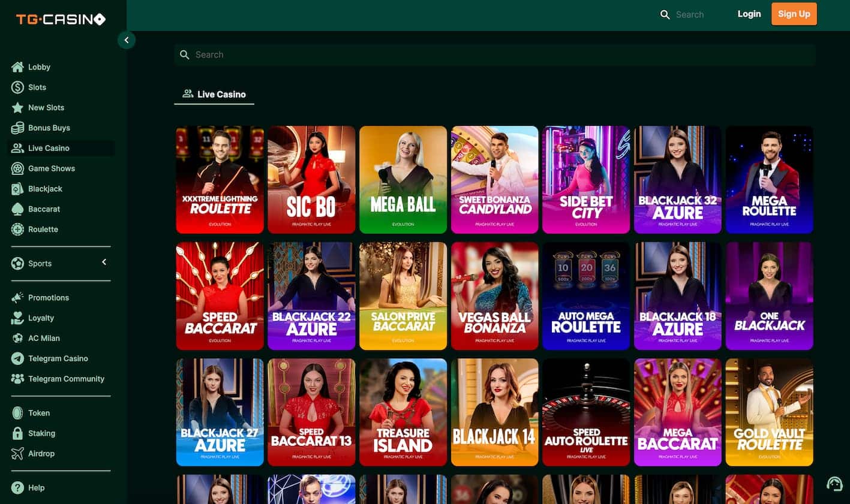The image size is (850, 504).
Task: Click the TG Casino logo
Action: click(61, 19)
